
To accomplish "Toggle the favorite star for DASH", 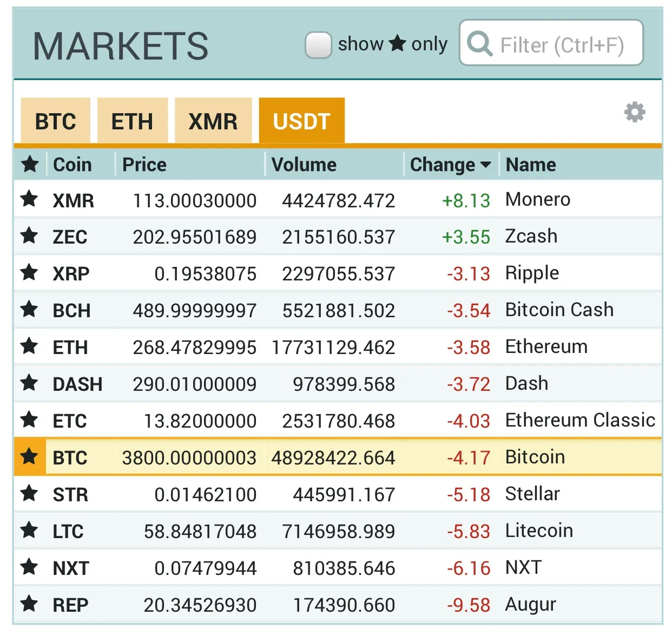I will (29, 383).
